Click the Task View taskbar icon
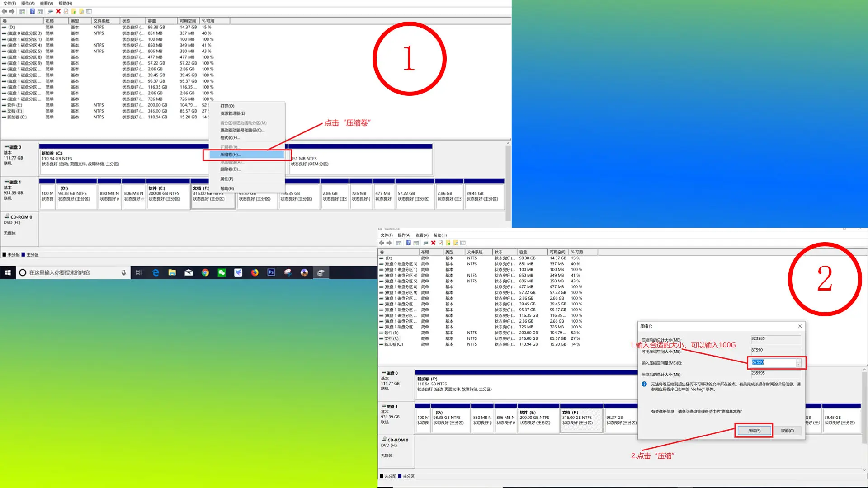 pyautogui.click(x=139, y=272)
